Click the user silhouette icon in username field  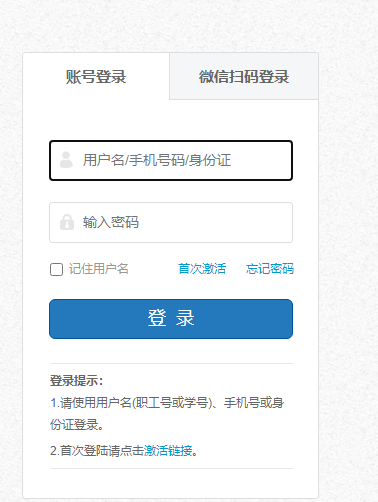[66, 160]
